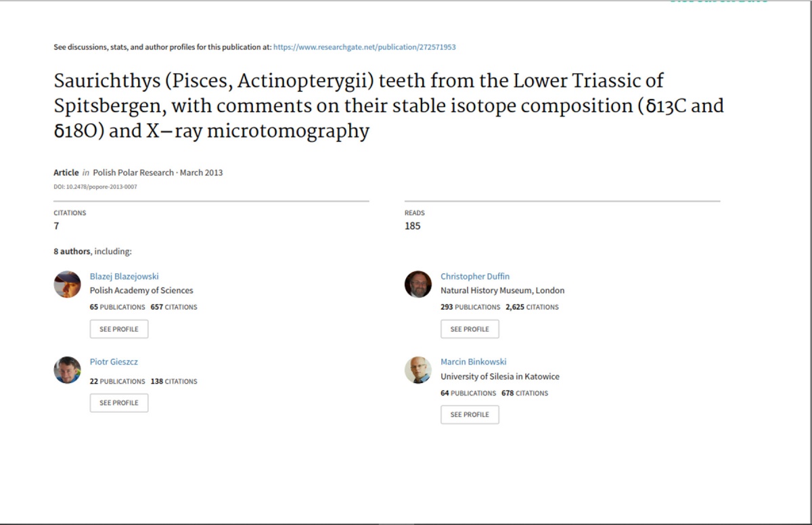The width and height of the screenshot is (812, 525).
Task: Click Marcin Binkowski's profile photo
Action: pos(418,370)
